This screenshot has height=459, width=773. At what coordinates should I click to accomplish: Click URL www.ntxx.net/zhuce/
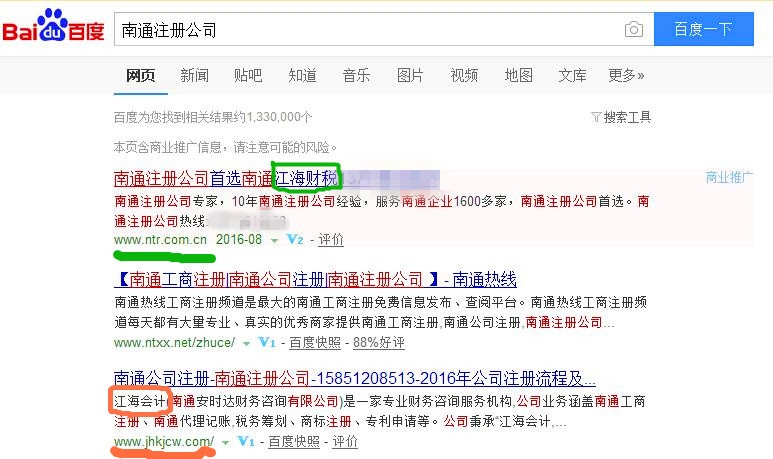click(175, 342)
